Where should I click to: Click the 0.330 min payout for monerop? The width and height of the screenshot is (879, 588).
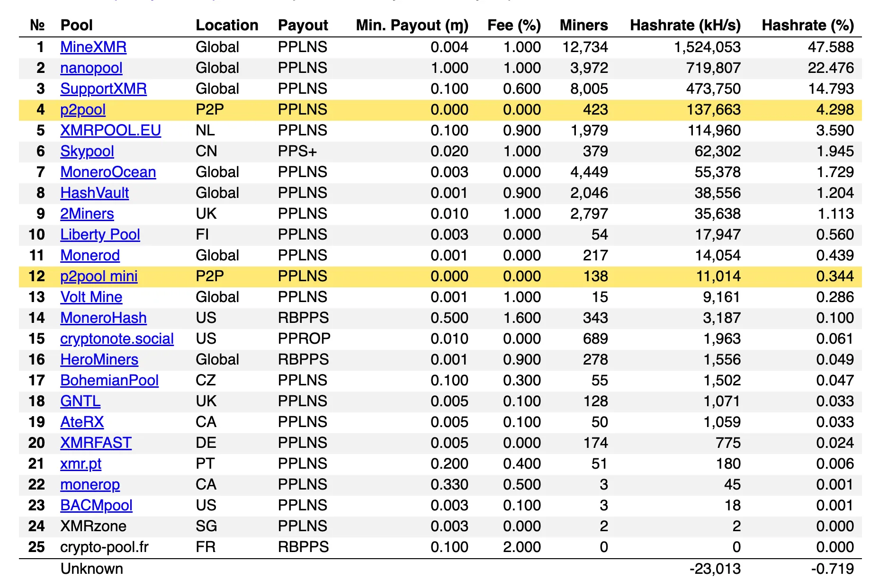click(449, 484)
